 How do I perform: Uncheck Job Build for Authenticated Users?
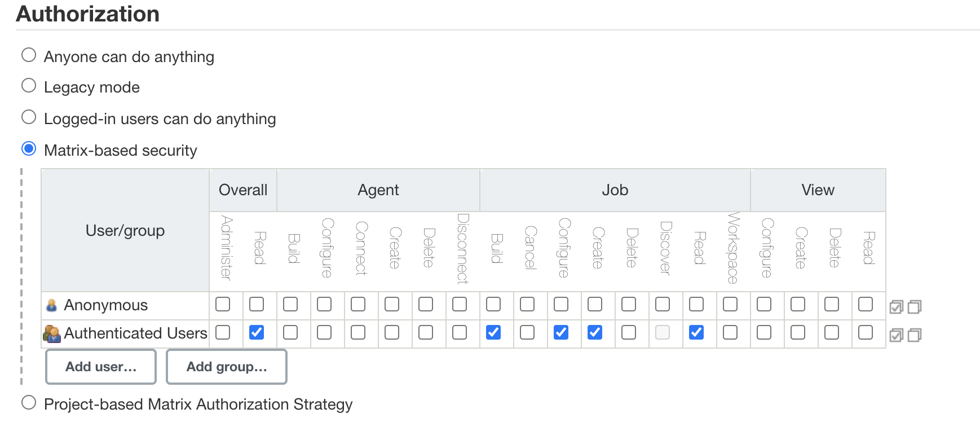point(493,332)
